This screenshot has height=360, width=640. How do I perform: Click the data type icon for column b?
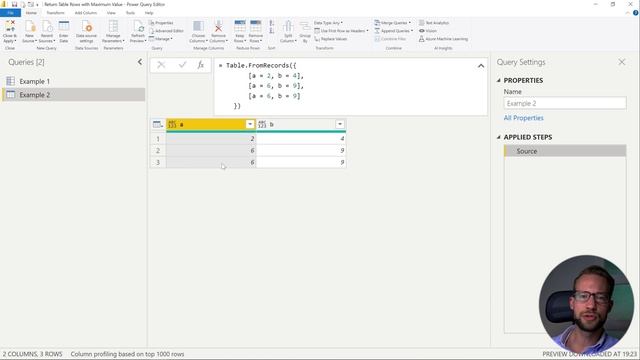[262, 124]
